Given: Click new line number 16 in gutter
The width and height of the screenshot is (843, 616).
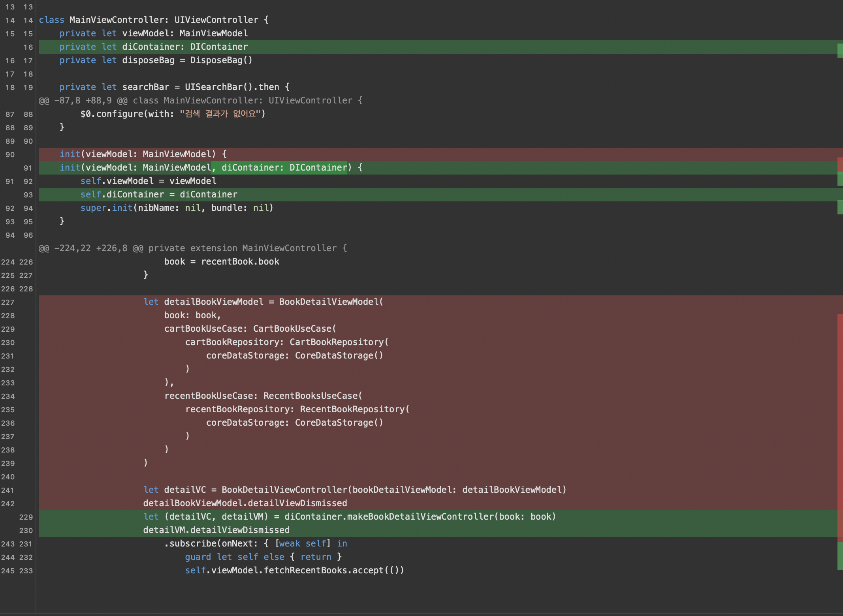Looking at the screenshot, I should tap(28, 47).
